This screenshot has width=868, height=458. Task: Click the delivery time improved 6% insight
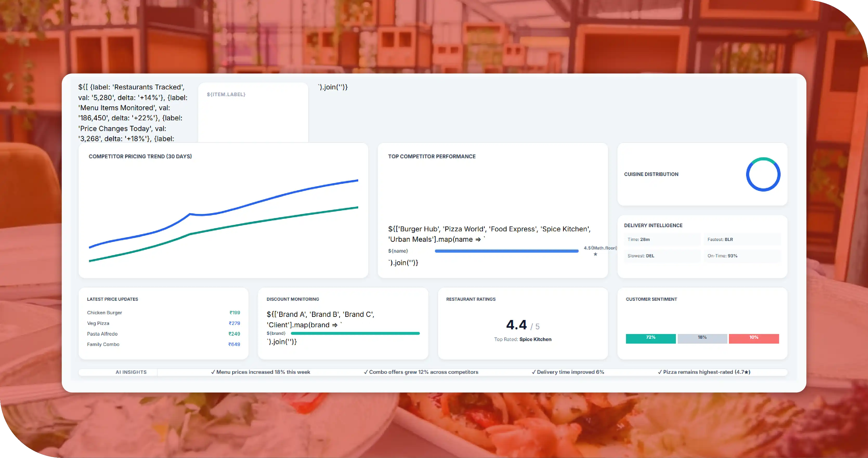pyautogui.click(x=568, y=372)
